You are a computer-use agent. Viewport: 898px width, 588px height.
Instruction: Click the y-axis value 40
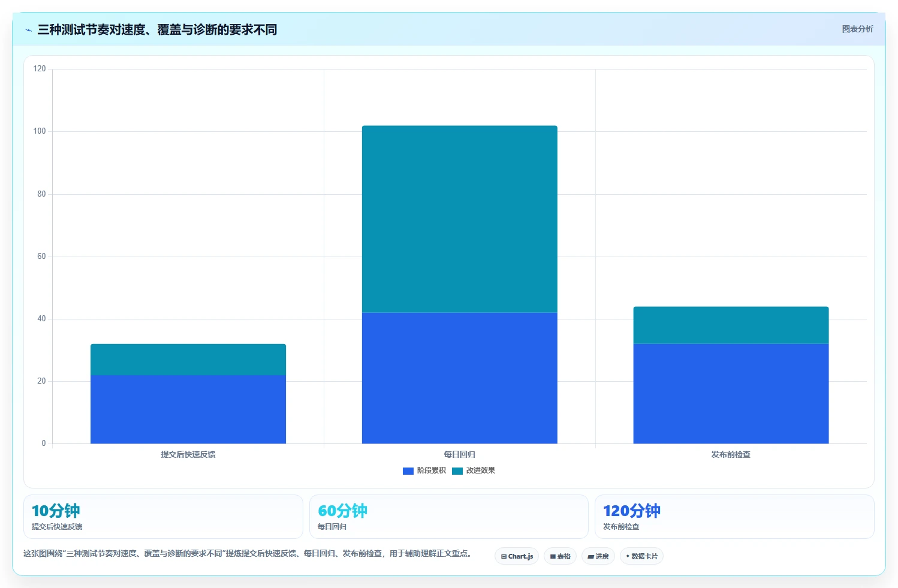coord(41,319)
